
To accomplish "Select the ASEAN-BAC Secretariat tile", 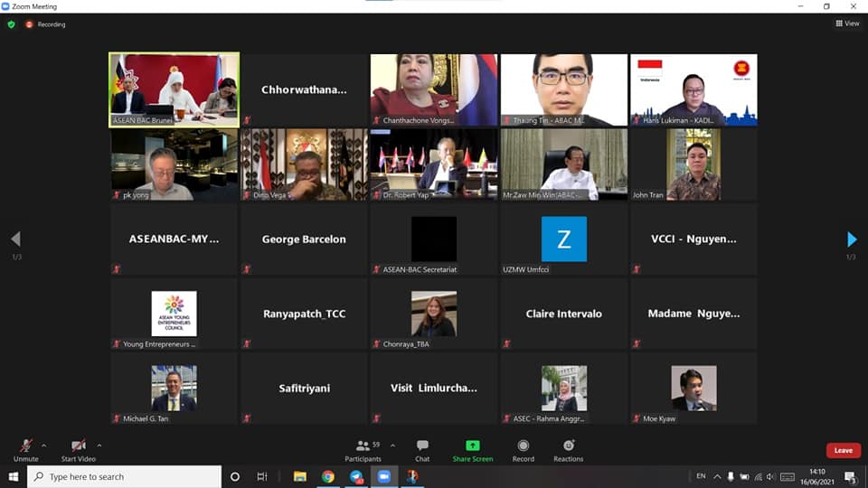I will tap(434, 239).
